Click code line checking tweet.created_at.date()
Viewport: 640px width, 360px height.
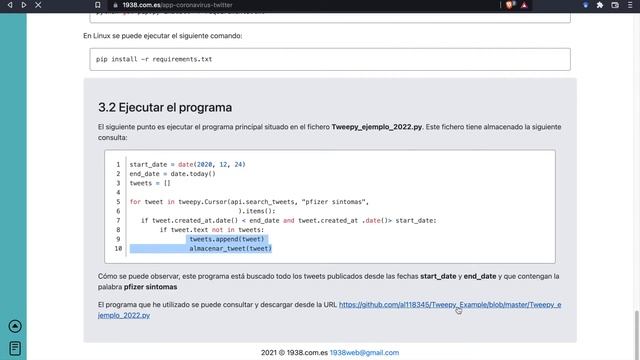pyautogui.click(x=289, y=221)
